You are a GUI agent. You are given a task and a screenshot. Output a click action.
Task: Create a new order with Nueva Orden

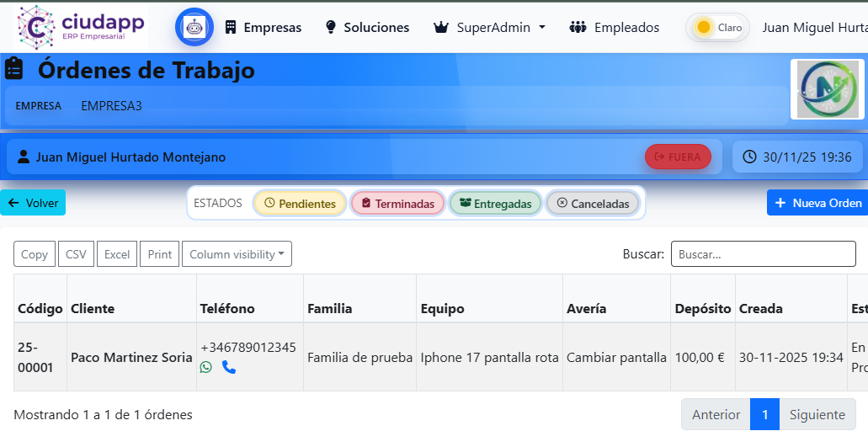tap(817, 203)
